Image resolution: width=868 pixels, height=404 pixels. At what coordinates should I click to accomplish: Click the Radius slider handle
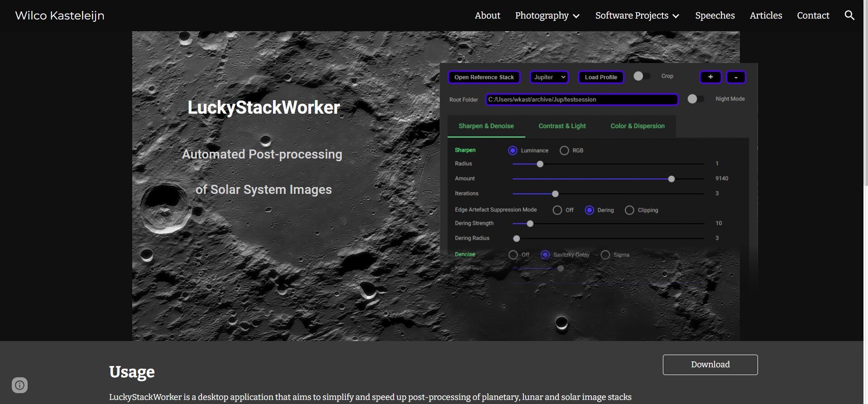click(x=540, y=164)
